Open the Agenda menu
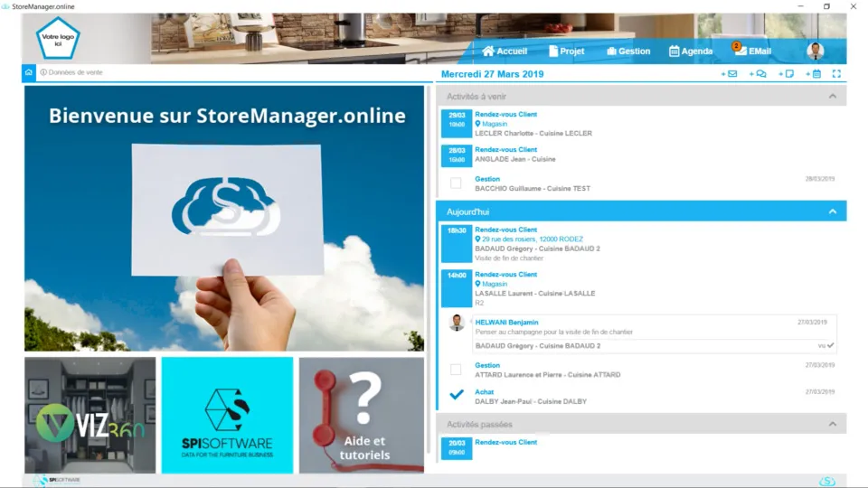Image resolution: width=868 pixels, height=488 pixels. pos(690,51)
